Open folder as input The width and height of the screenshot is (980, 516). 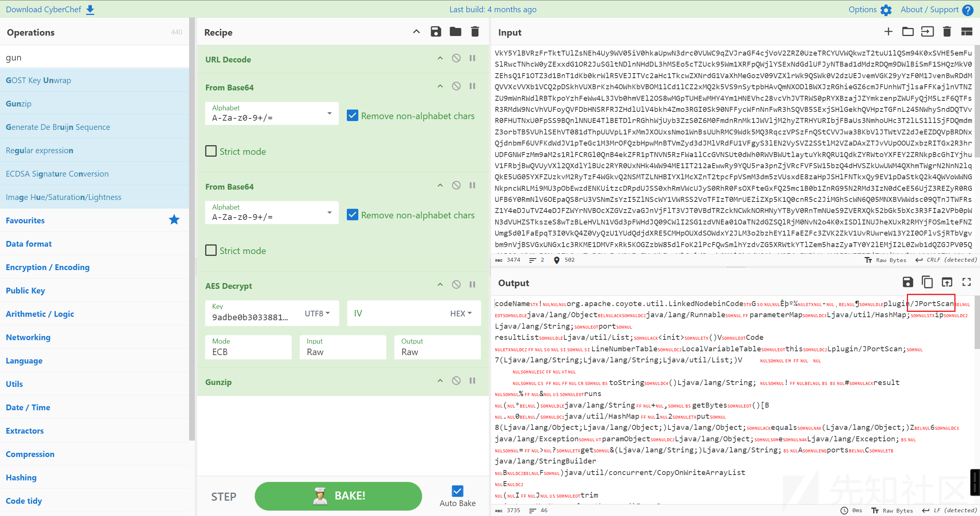point(908,32)
